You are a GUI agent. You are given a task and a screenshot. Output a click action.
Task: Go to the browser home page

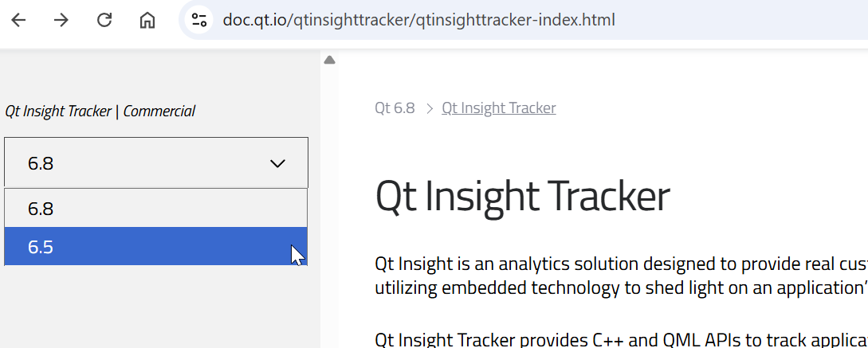147,20
